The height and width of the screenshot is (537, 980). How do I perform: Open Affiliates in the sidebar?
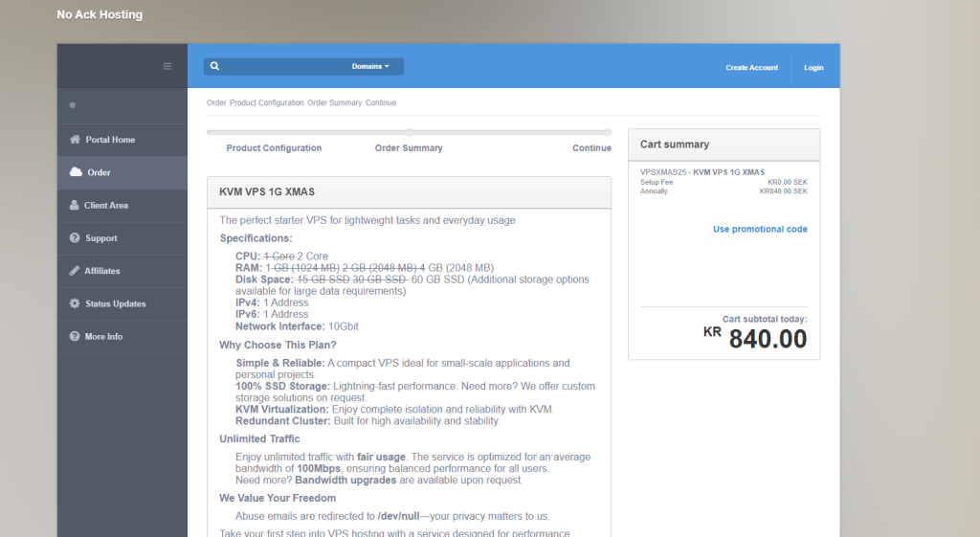click(x=122, y=271)
